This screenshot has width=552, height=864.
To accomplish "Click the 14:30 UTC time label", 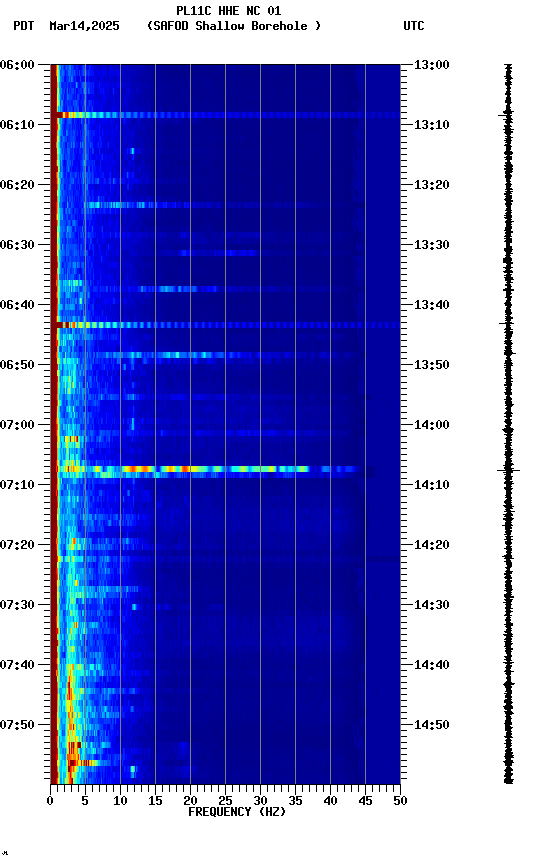I will 432,606.
